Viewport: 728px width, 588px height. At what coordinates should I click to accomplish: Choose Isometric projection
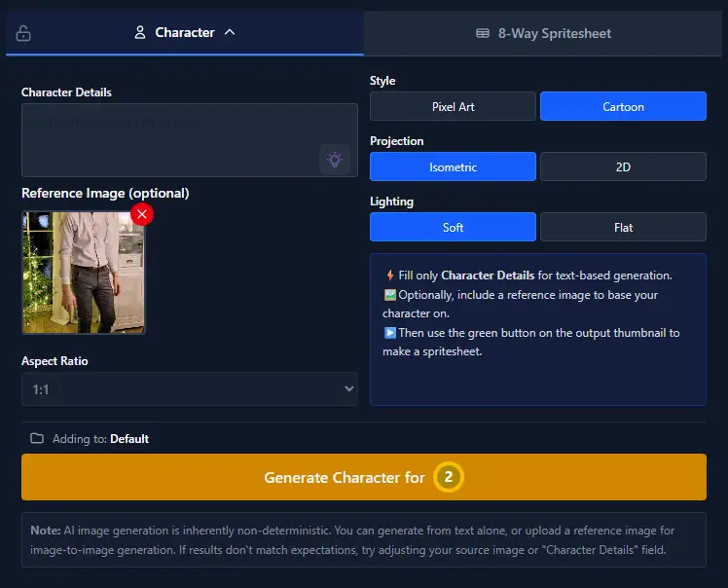coord(453,167)
